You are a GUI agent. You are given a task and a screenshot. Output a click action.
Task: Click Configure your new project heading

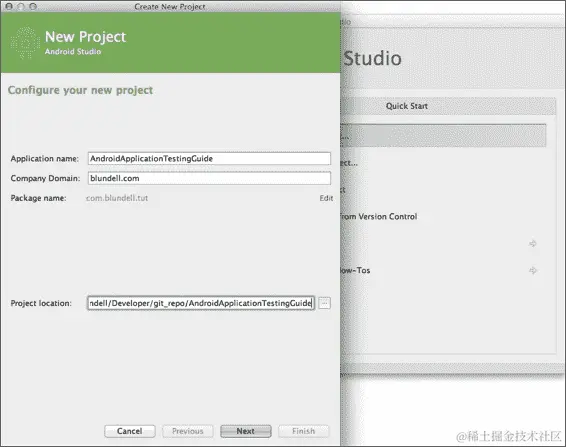[80, 90]
